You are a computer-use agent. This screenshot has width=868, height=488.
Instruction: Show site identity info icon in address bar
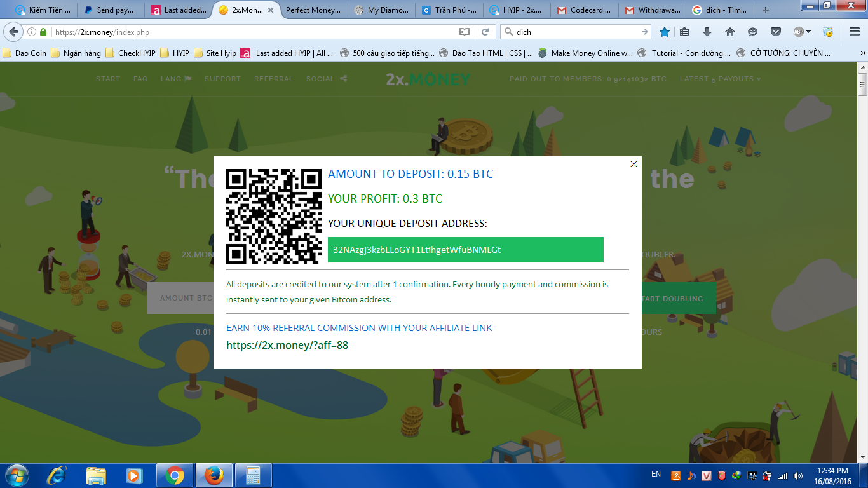click(32, 32)
